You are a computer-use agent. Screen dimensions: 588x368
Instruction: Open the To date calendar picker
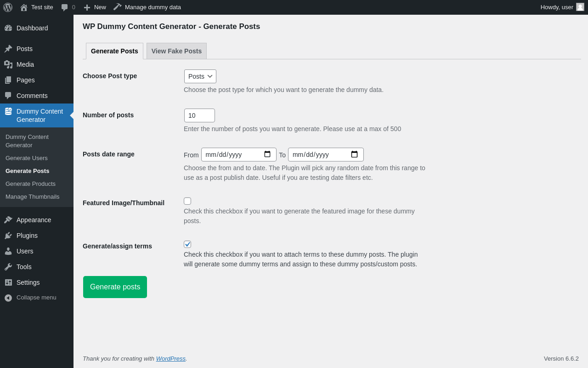[x=354, y=155]
